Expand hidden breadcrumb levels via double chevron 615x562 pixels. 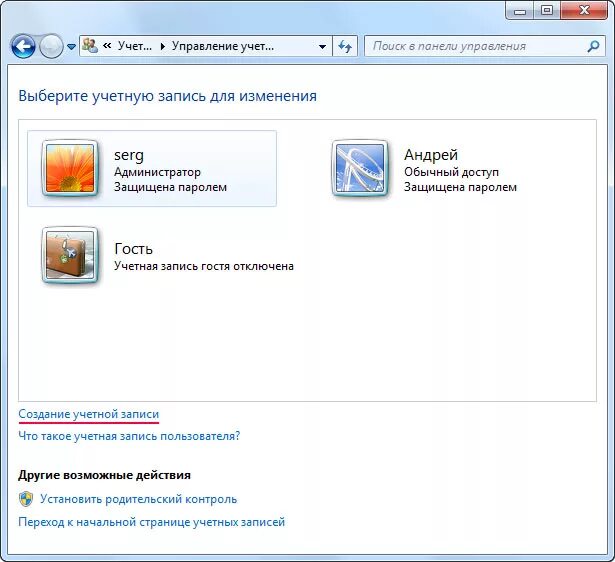pos(107,46)
